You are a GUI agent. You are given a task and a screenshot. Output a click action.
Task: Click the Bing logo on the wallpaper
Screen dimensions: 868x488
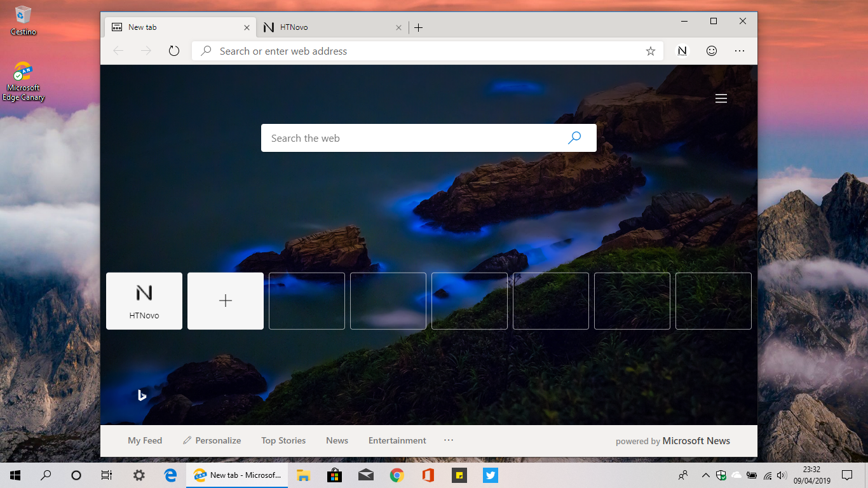pyautogui.click(x=141, y=395)
